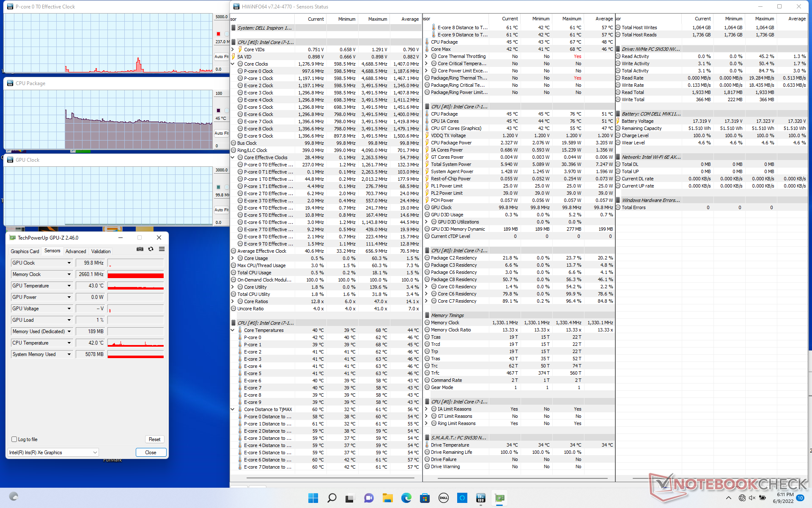Viewport: 812px width, 508px height.
Task: Launch Microsoft Edge from taskbar
Action: pos(406,498)
